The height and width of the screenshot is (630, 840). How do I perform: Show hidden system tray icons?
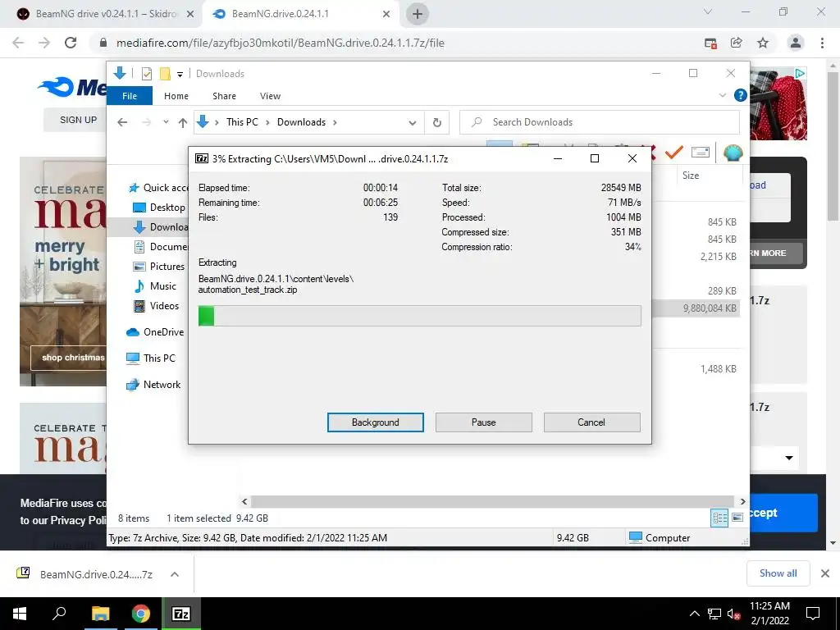(694, 614)
